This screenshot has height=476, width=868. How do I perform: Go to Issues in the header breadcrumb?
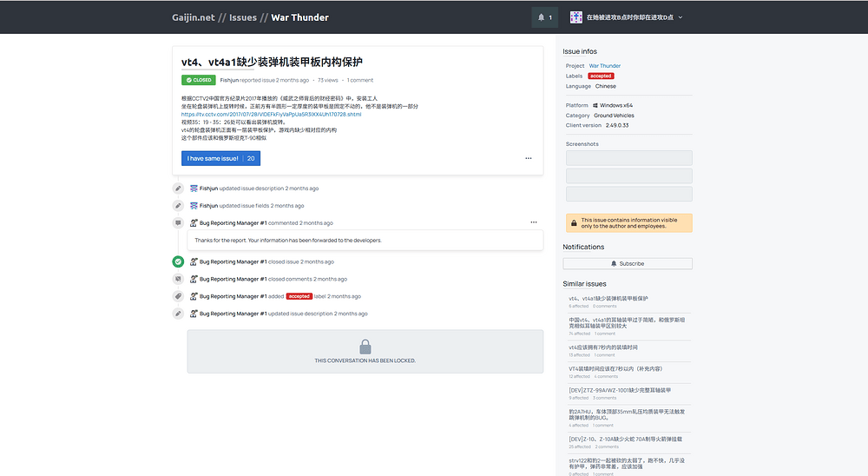coord(243,17)
